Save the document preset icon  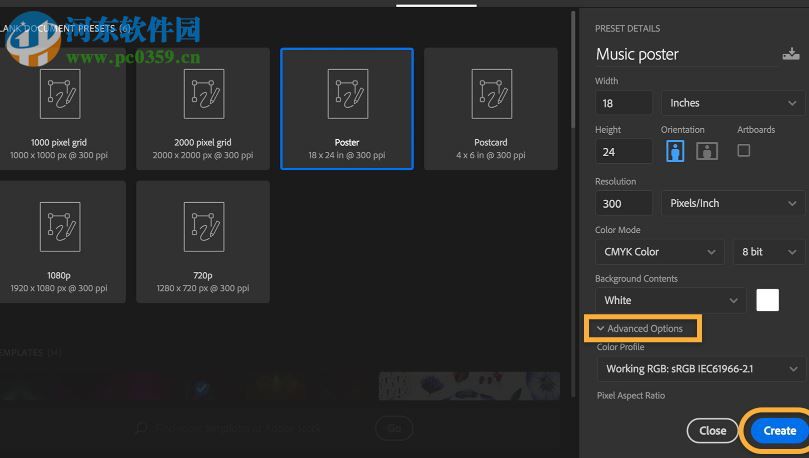coord(790,54)
